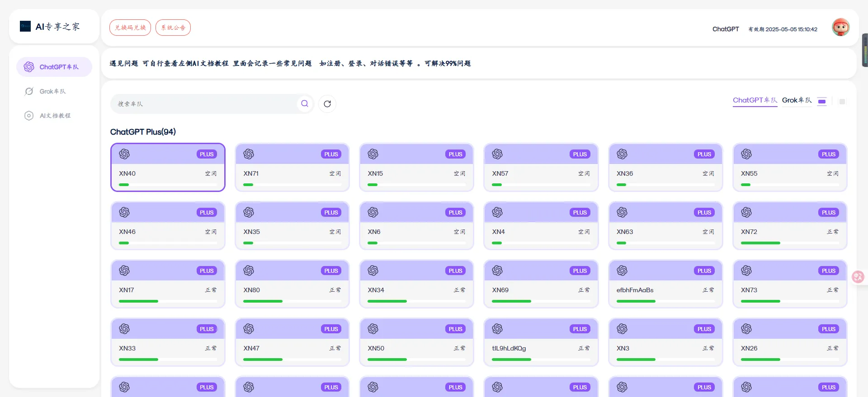This screenshot has width=868, height=397.
Task: Click the 系统公告 button
Action: click(173, 28)
